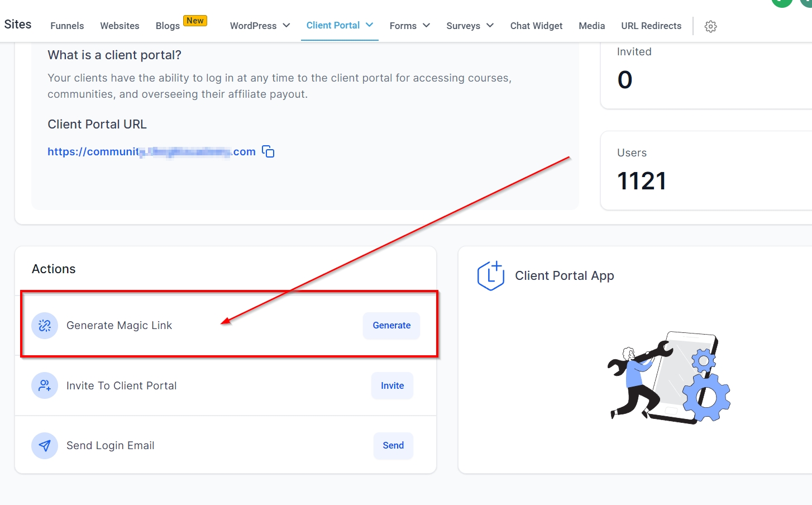Open the Blogs tab marked New
Viewport: 812px width, 505px height.
168,26
